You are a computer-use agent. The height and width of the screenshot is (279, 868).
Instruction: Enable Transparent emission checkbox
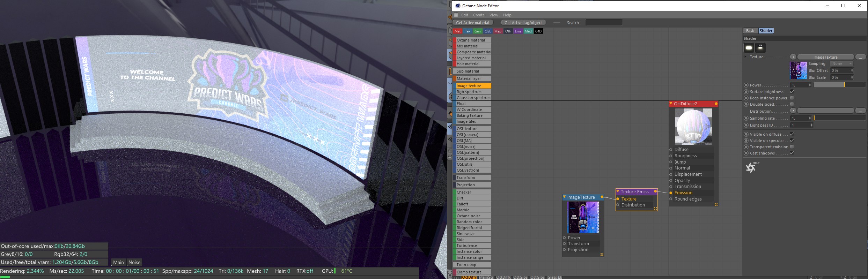tap(792, 147)
